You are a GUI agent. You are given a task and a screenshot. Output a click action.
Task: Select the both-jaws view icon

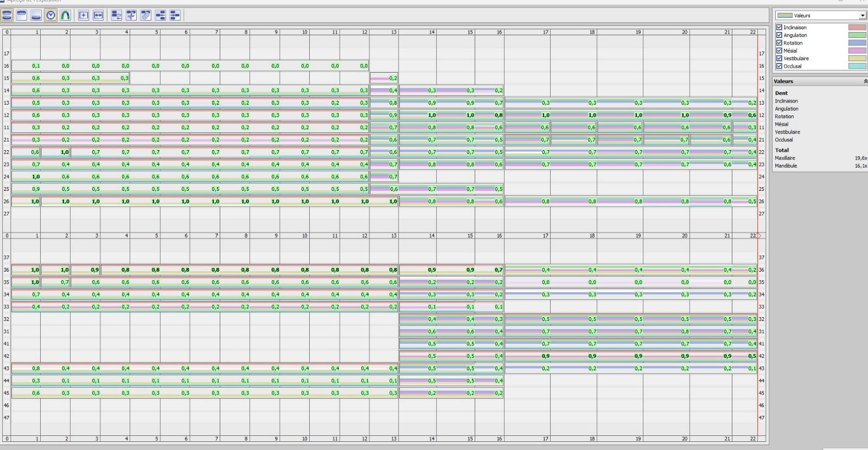7,15
